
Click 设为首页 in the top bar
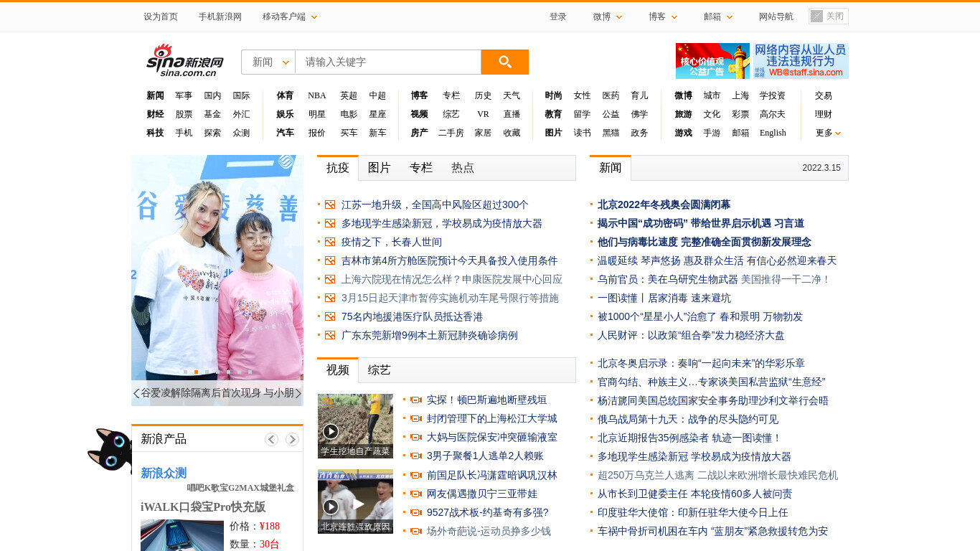pos(161,17)
